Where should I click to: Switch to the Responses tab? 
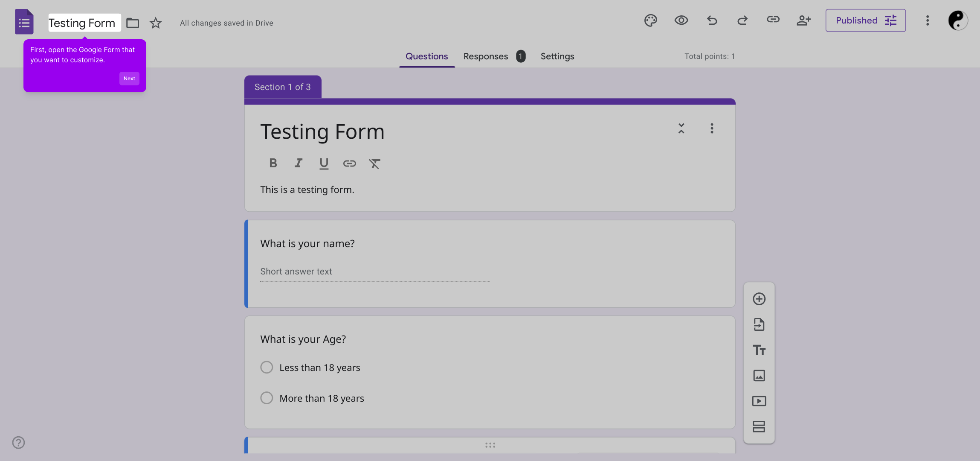[486, 56]
